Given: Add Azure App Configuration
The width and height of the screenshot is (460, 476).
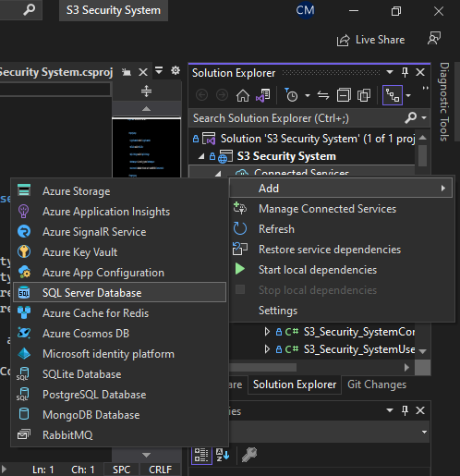Looking at the screenshot, I should pos(119,273).
